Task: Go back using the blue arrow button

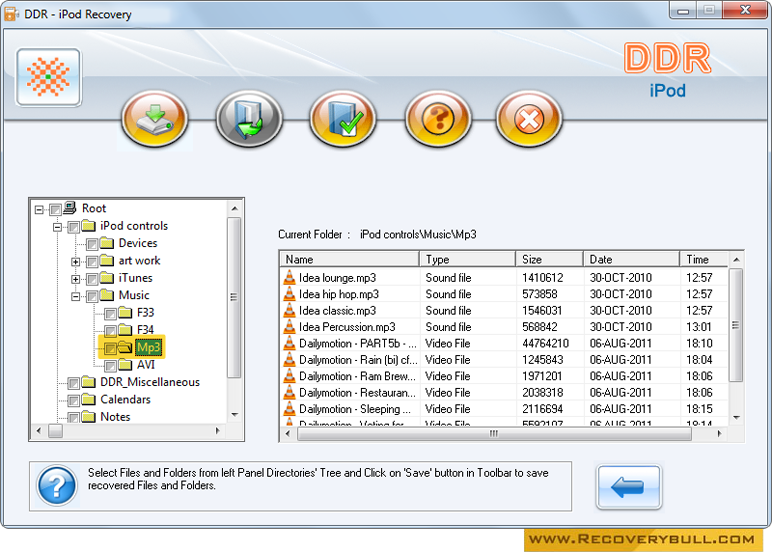Action: click(629, 487)
